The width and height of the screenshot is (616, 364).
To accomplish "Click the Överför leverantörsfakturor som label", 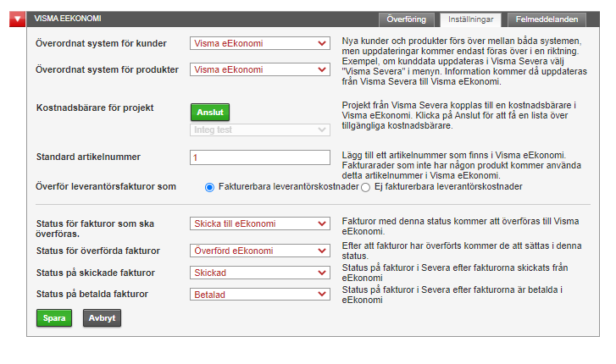I will pos(106,186).
